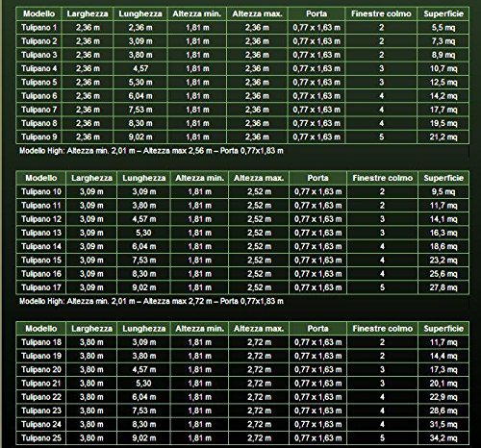This screenshot has height=448, width=481.
Task: Select the Altezza max. header in third table
Action: tap(259, 329)
